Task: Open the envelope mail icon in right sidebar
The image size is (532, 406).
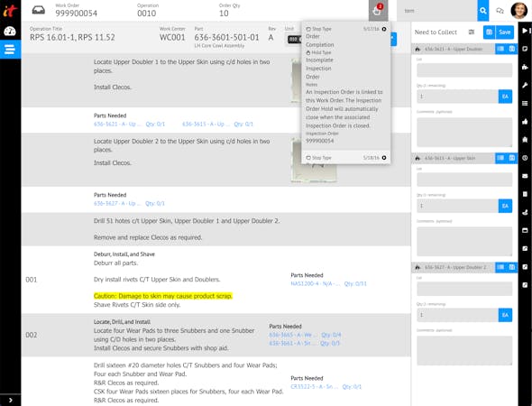Action: pyautogui.click(x=525, y=176)
